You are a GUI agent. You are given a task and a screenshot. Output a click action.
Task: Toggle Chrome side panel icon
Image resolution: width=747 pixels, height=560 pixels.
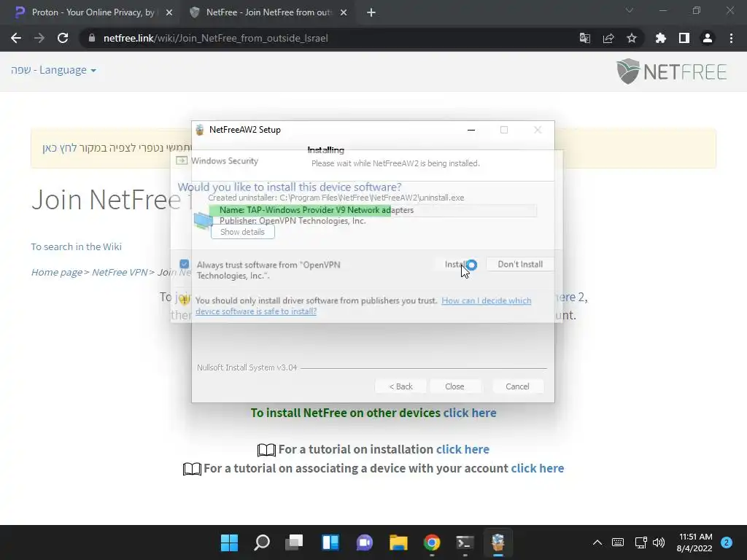pyautogui.click(x=684, y=38)
